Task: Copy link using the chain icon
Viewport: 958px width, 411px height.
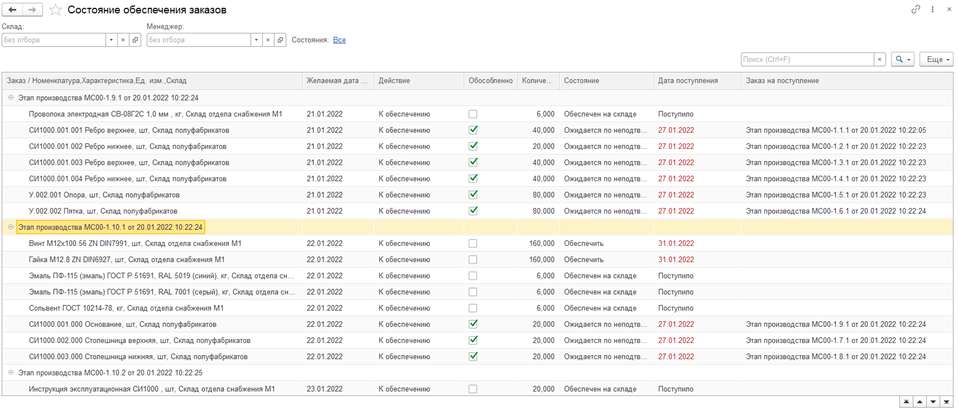Action: coord(916,9)
